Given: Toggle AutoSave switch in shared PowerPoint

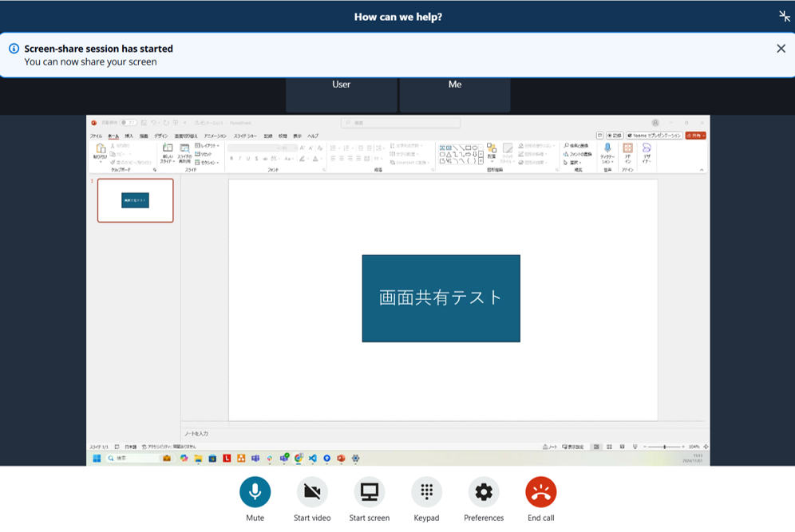Looking at the screenshot, I should [x=129, y=123].
